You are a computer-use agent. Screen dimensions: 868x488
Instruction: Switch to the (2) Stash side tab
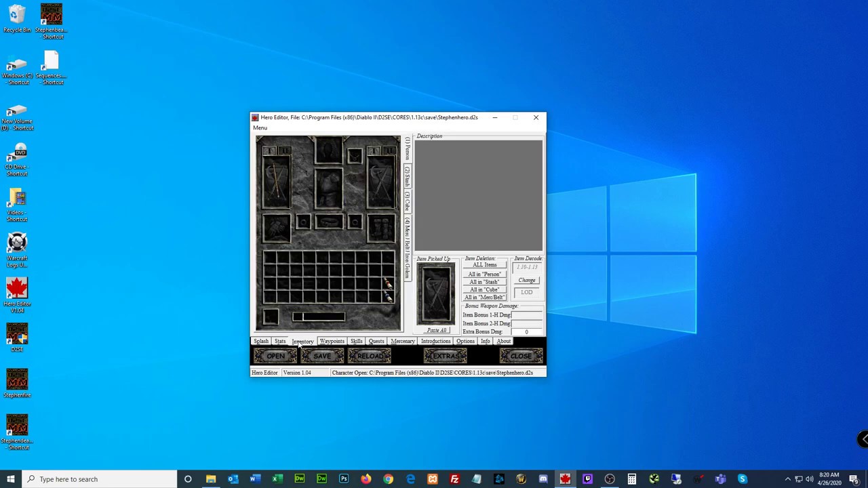[x=408, y=176]
